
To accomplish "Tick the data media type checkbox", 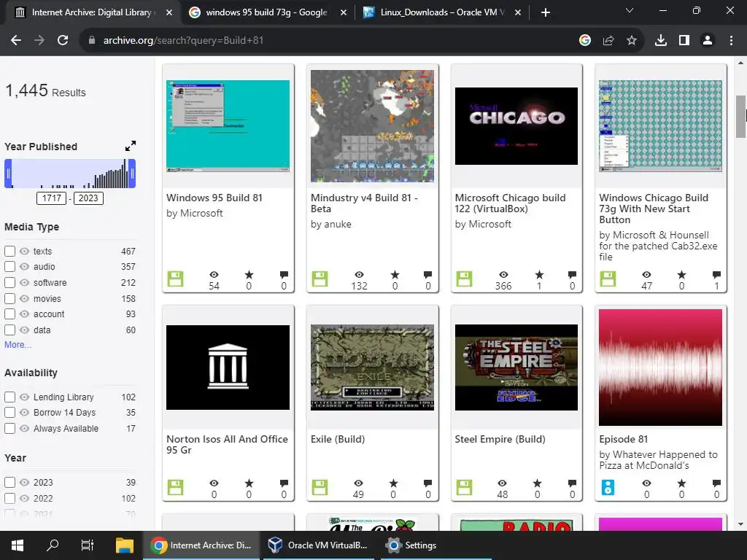I will pyautogui.click(x=9, y=330).
